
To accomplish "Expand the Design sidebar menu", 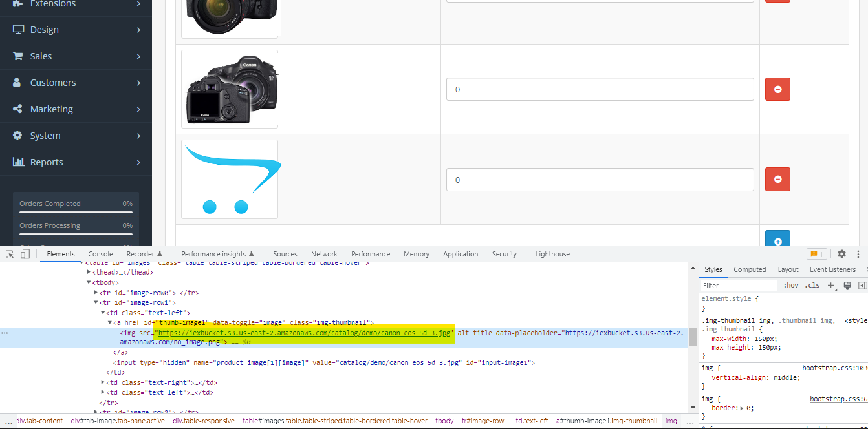I will tap(138, 30).
